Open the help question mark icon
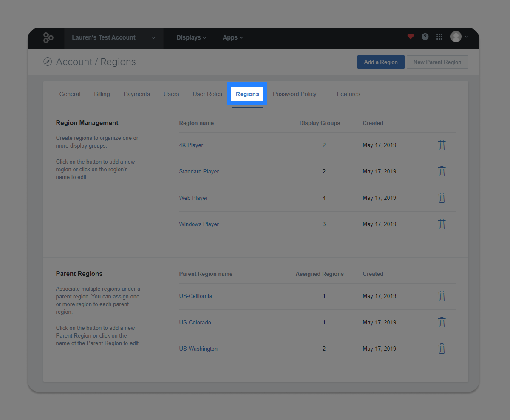Screen dimensions: 510x420 point(425,37)
